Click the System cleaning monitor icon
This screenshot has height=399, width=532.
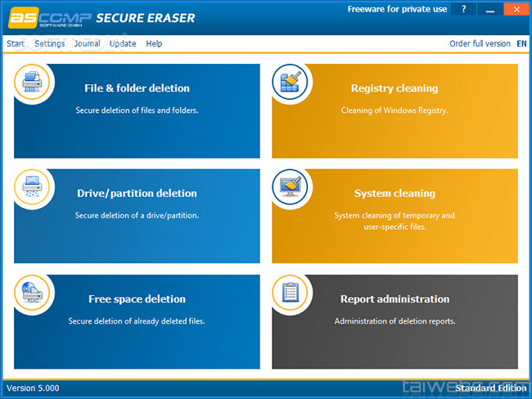291,187
